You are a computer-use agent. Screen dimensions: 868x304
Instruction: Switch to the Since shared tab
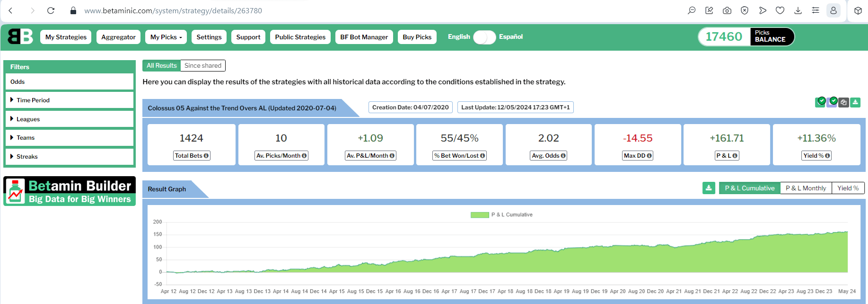pos(203,65)
